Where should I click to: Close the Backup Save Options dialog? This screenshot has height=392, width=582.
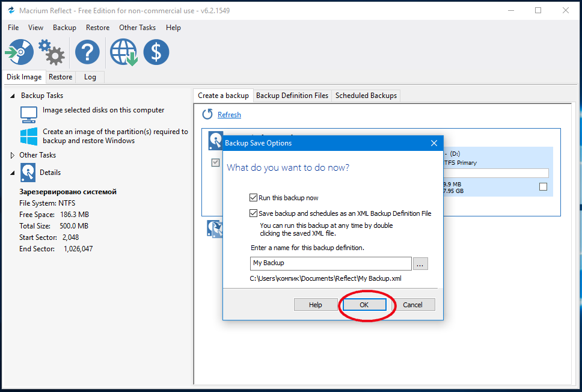[434, 143]
